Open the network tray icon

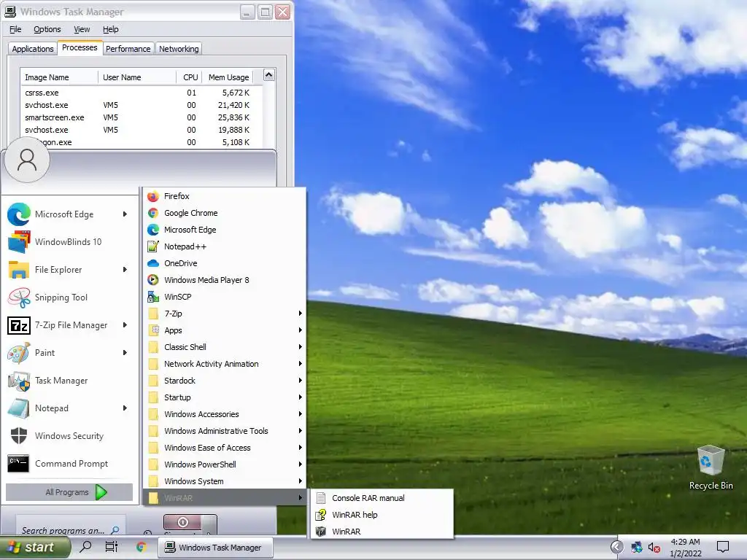[636, 548]
